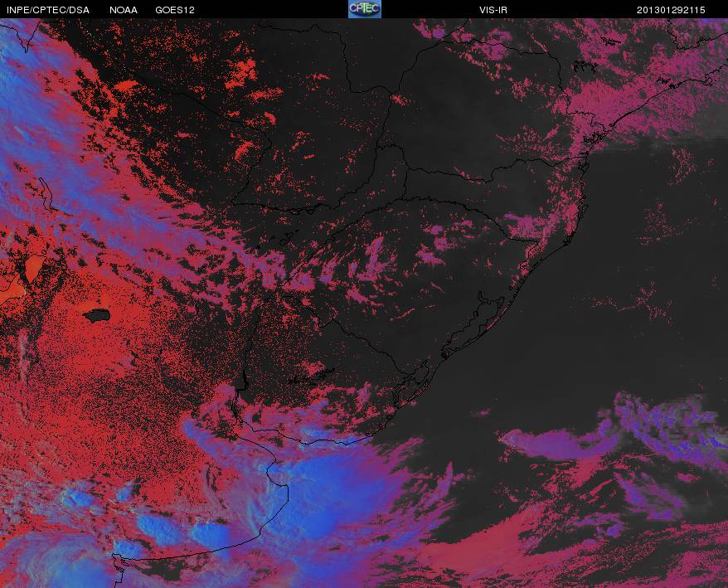Click the CPTEC logo in header
This screenshot has width=728, height=588.
coord(365,9)
